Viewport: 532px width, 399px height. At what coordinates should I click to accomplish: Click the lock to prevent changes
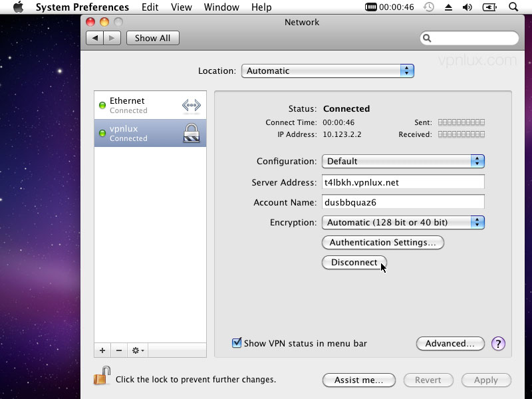[102, 376]
